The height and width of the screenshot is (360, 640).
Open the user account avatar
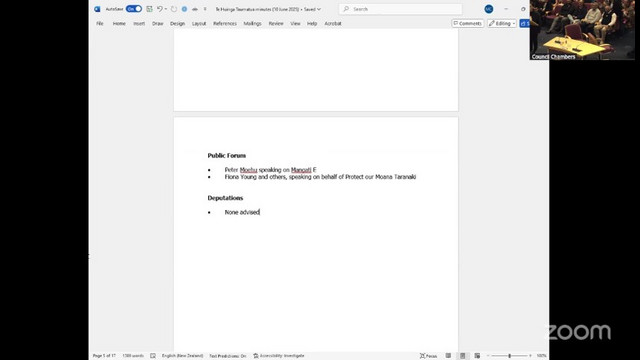[x=489, y=9]
